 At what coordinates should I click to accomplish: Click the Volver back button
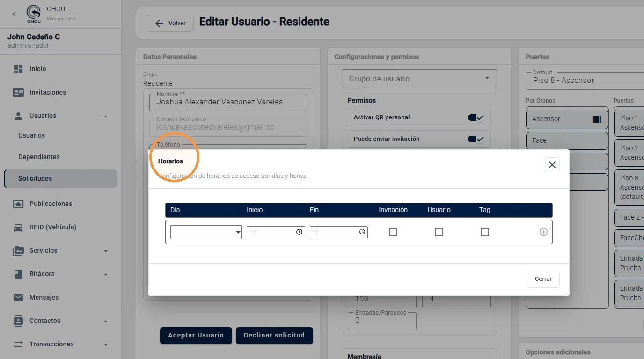pos(170,23)
